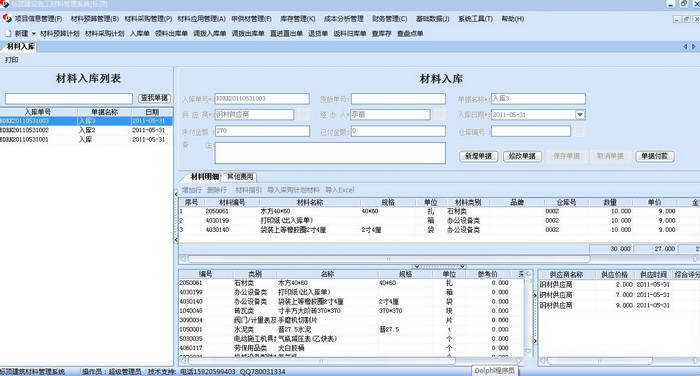
Task: Select lookup row 手磨机切割片
Action: (352, 320)
